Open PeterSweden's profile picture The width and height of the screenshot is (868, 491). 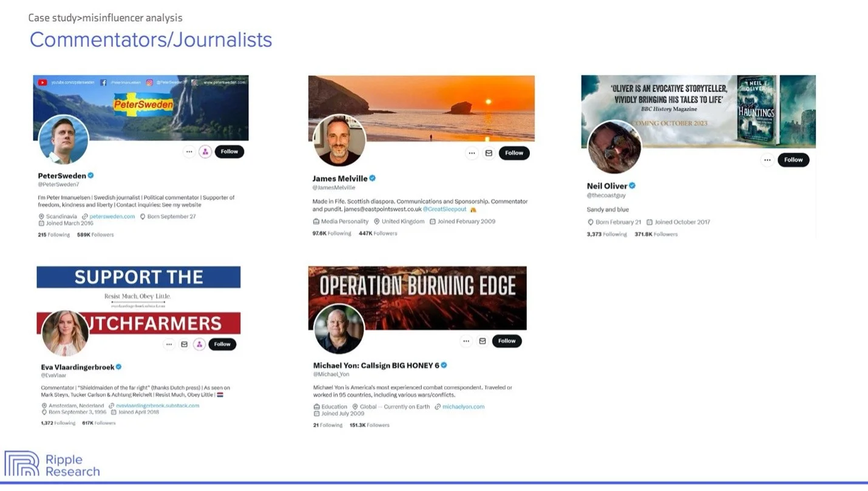64,140
